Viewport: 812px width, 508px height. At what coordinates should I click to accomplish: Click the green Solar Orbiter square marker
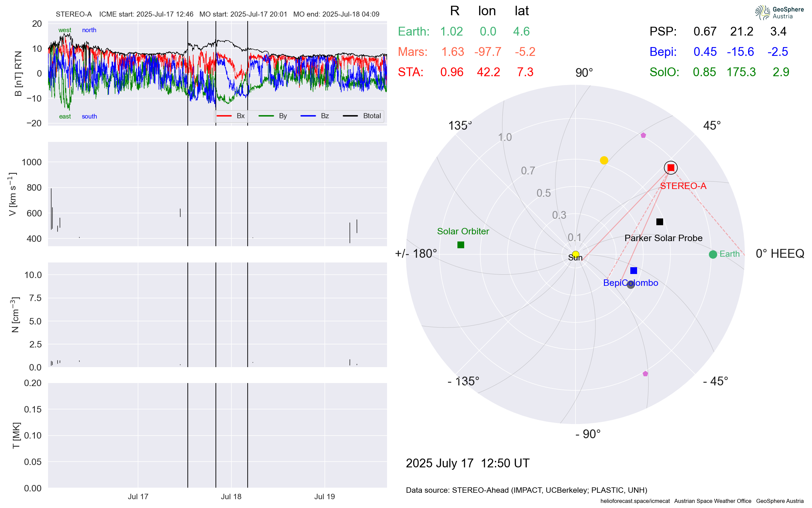click(x=460, y=245)
